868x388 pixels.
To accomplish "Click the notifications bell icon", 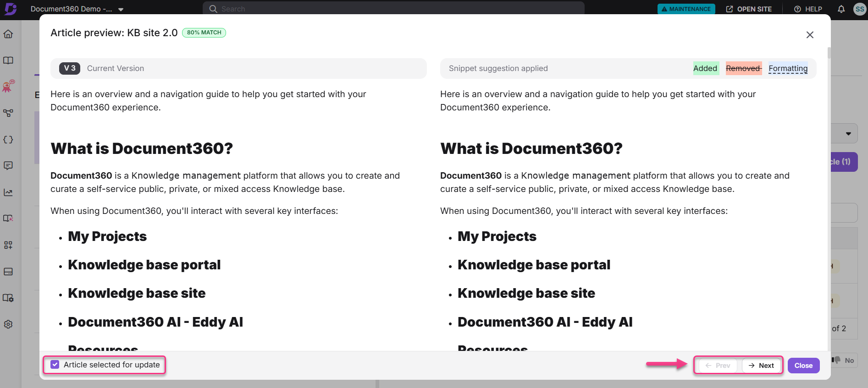I will tap(841, 9).
